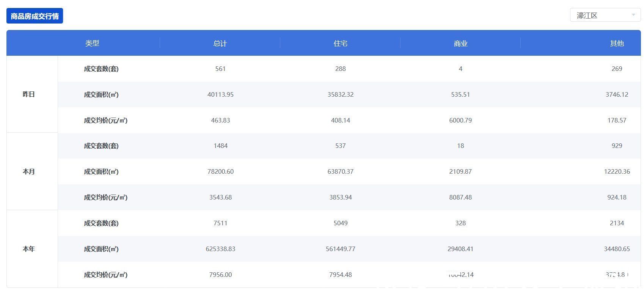The width and height of the screenshot is (644, 297).
Task: Click the cell showing 408.14
Action: (x=341, y=120)
